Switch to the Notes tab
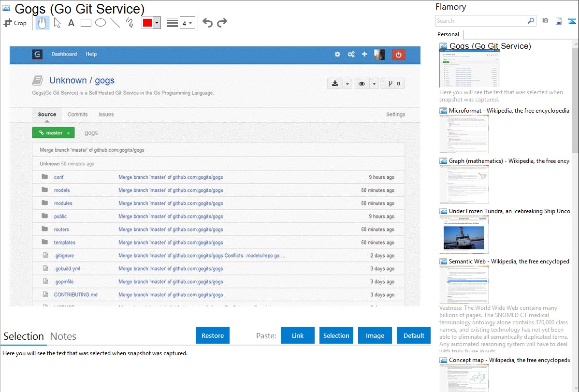Image resolution: width=579 pixels, height=392 pixels. [x=63, y=336]
